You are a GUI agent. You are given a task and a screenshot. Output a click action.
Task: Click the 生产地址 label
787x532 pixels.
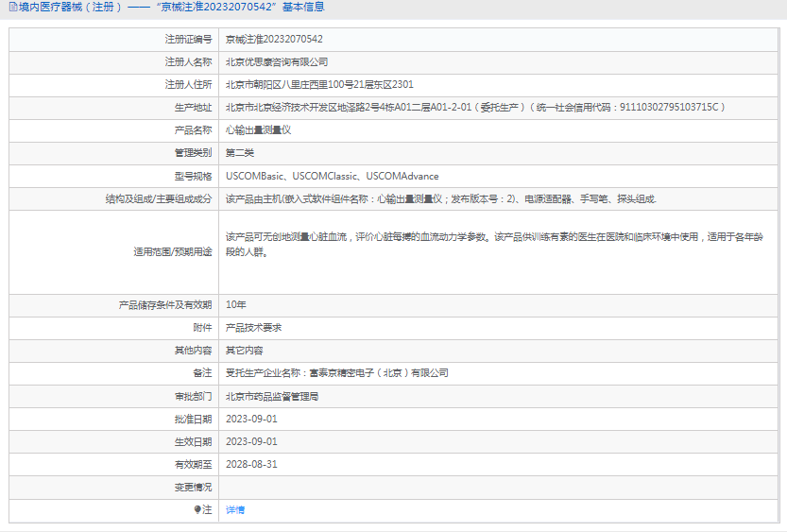click(x=194, y=108)
